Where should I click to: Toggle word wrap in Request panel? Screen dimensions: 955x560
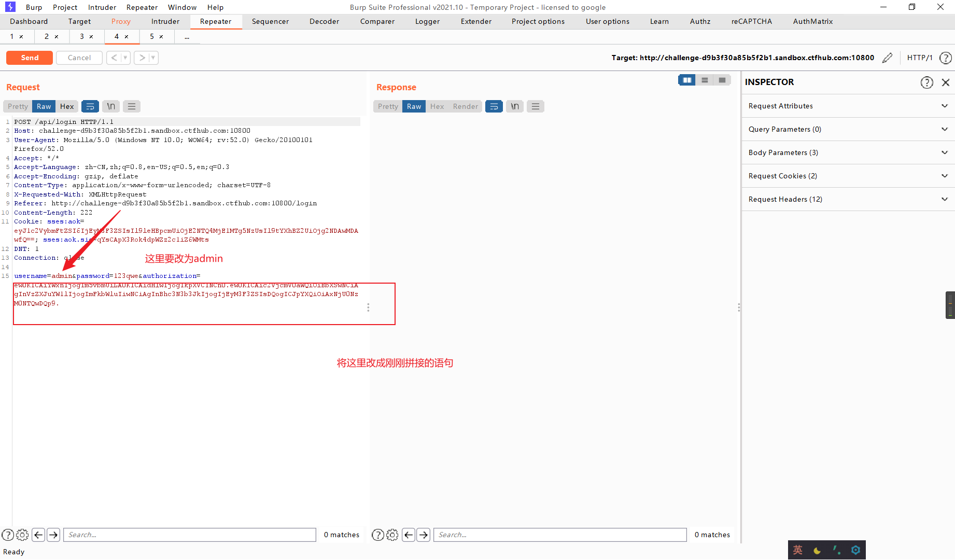click(x=90, y=106)
